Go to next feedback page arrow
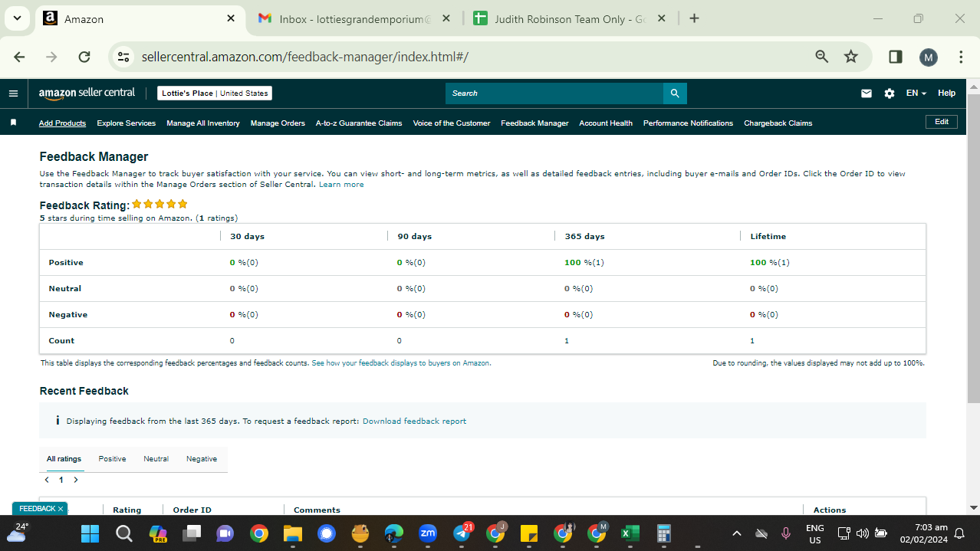The image size is (980, 551). click(x=76, y=480)
